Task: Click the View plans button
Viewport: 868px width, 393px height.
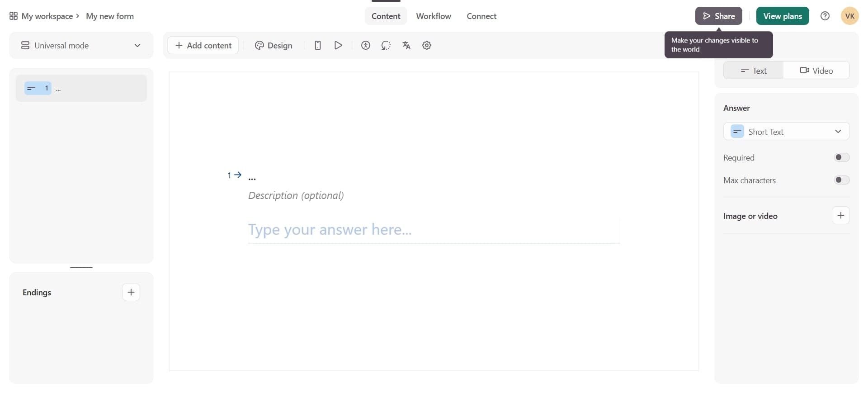Action: click(782, 16)
